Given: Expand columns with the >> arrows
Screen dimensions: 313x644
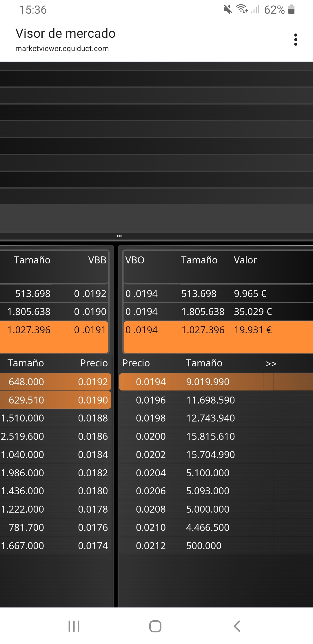Looking at the screenshot, I should 271,363.
